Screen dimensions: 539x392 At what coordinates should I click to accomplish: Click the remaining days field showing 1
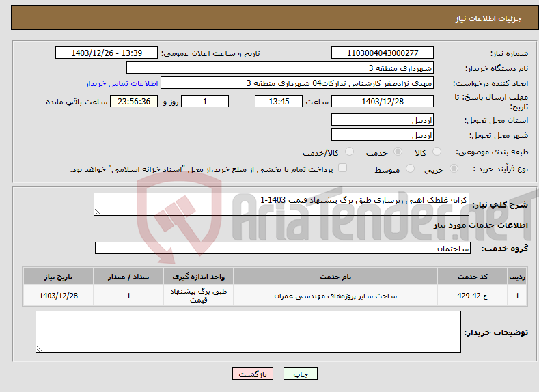(205, 101)
